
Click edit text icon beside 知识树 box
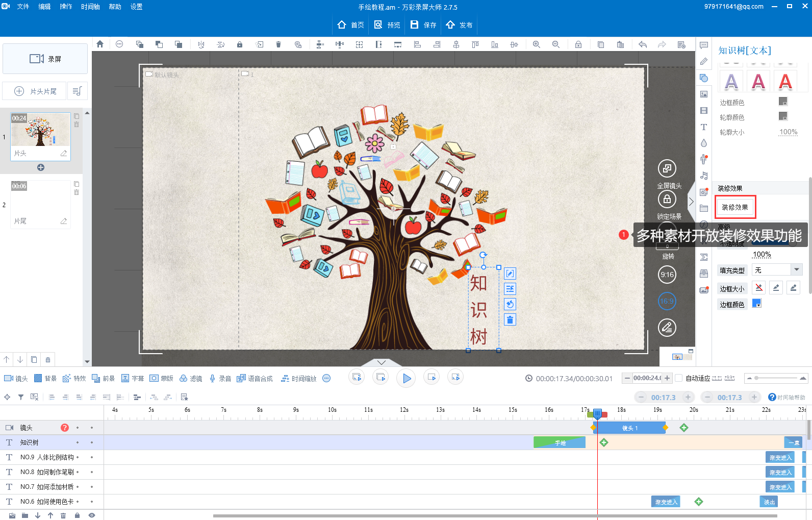510,274
